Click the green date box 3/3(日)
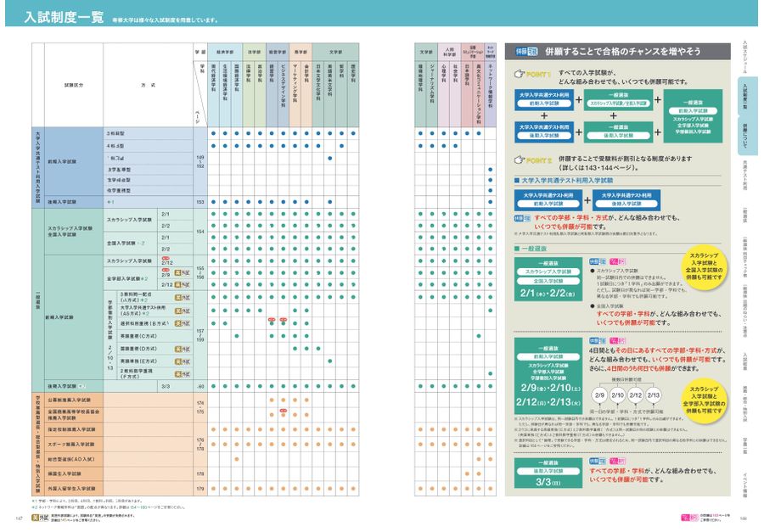This screenshot has width=764, height=532. (548, 473)
